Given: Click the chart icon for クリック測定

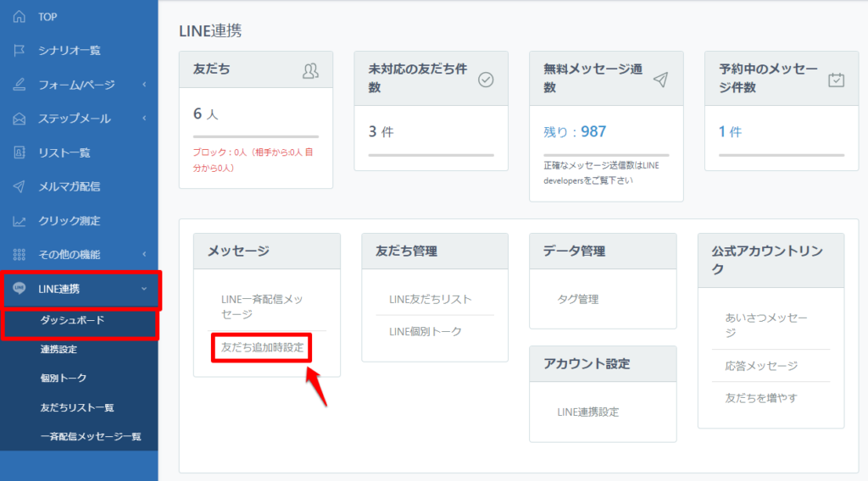Looking at the screenshot, I should coord(19,220).
